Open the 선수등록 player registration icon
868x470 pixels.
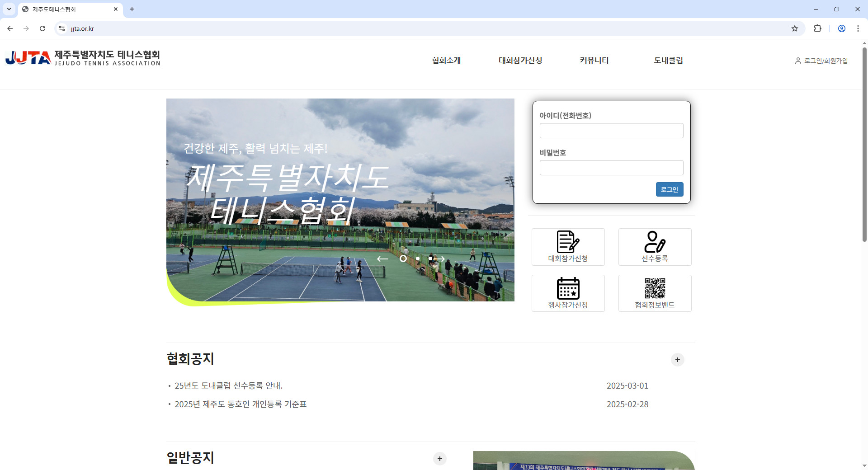click(655, 247)
